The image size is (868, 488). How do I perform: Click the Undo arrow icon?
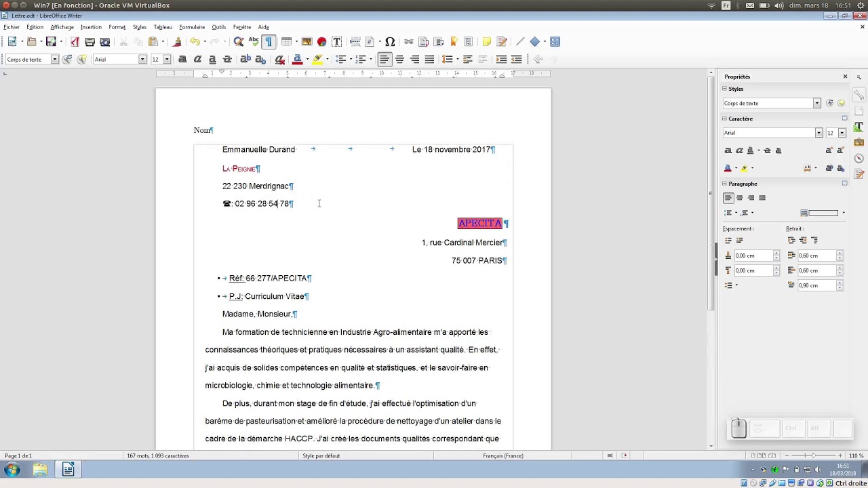195,42
